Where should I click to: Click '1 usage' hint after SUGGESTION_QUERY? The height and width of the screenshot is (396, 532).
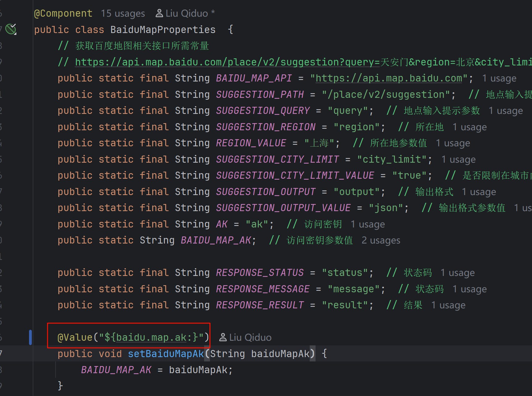[506, 110]
